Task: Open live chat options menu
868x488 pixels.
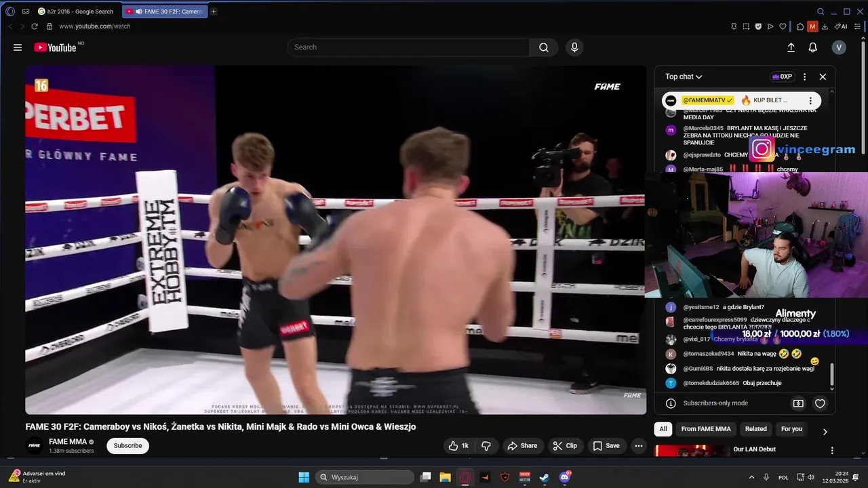Action: coord(804,77)
